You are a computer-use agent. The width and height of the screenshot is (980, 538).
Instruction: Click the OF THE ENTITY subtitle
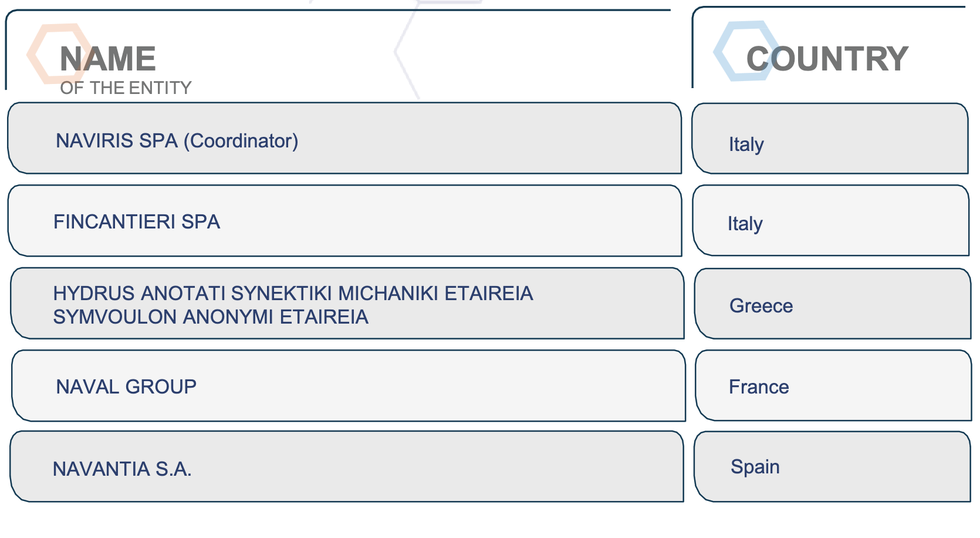tap(126, 88)
